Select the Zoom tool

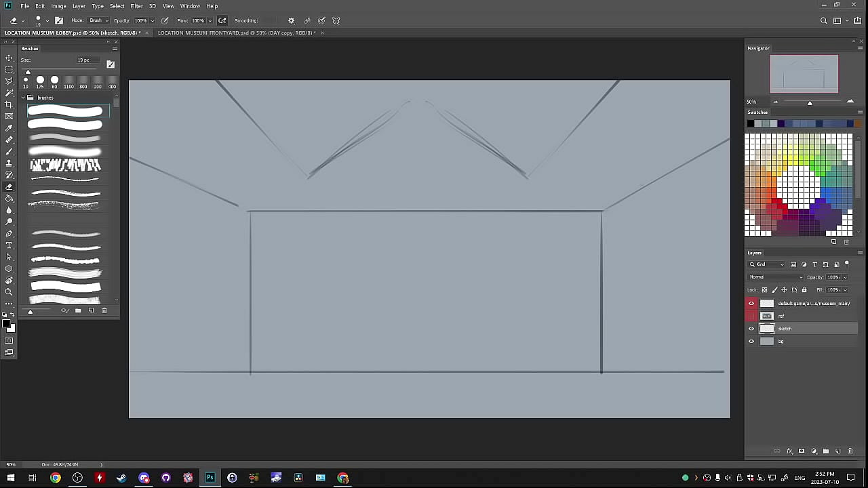9,291
